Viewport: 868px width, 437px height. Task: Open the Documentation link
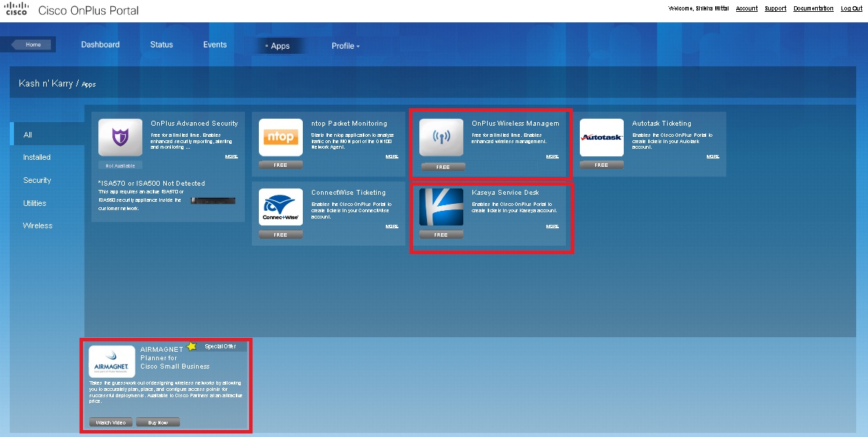click(814, 9)
